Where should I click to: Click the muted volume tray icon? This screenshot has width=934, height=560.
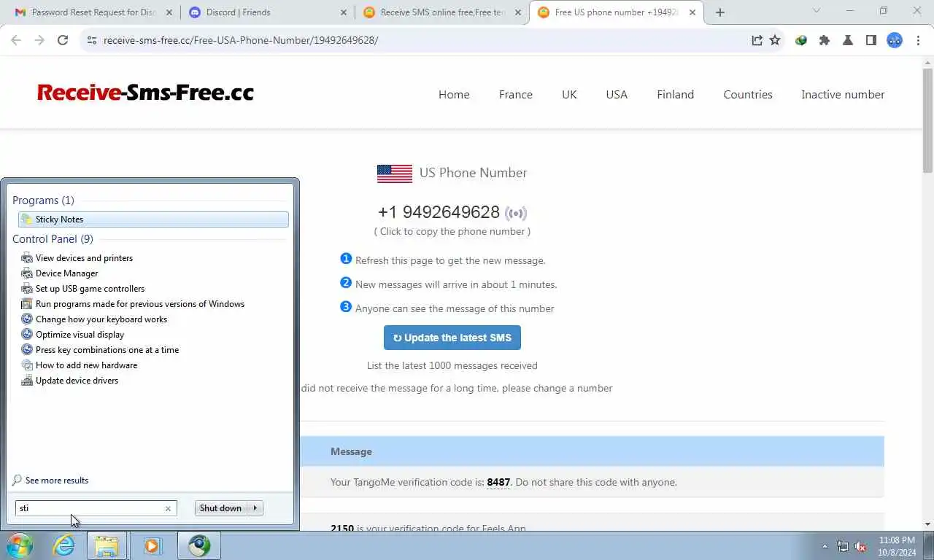(x=860, y=546)
